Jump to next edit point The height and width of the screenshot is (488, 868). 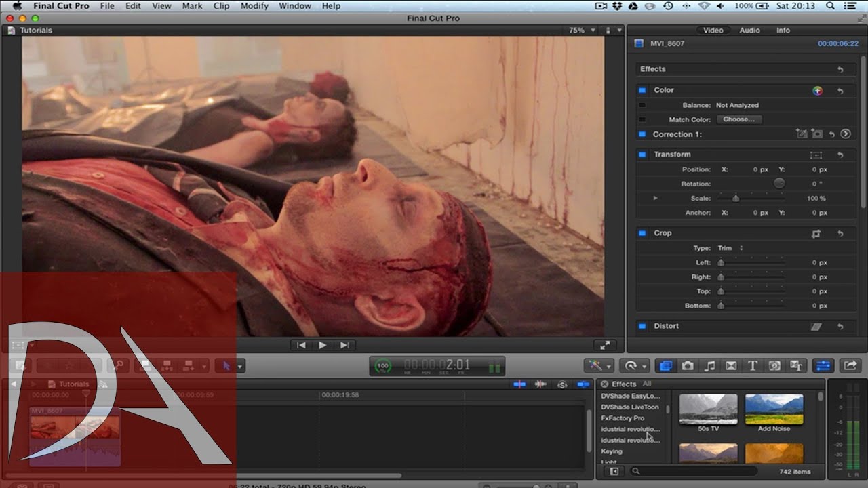(344, 345)
